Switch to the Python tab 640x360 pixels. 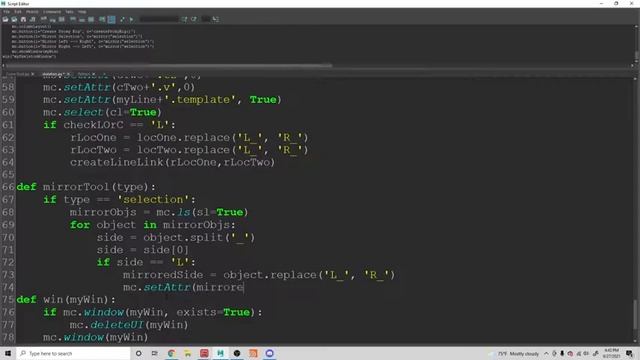[x=84, y=74]
